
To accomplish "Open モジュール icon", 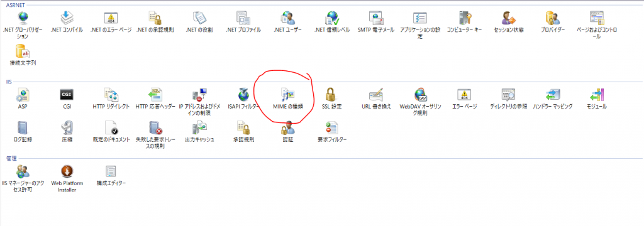I will [597, 94].
